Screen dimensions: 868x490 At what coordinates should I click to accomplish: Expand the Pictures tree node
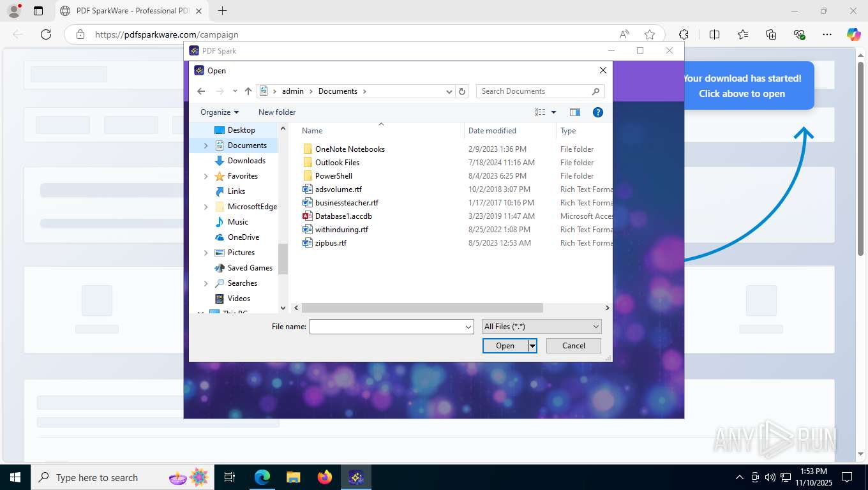click(x=206, y=253)
